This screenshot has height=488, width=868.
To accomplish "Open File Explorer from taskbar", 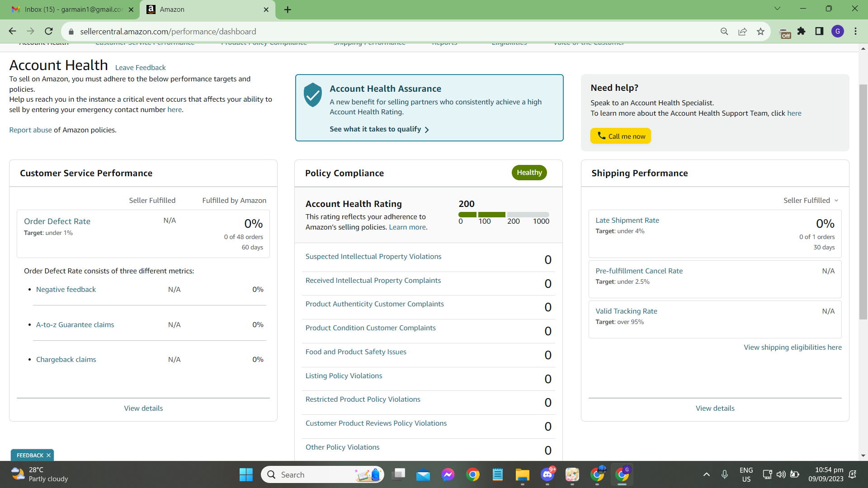I will coord(522,474).
